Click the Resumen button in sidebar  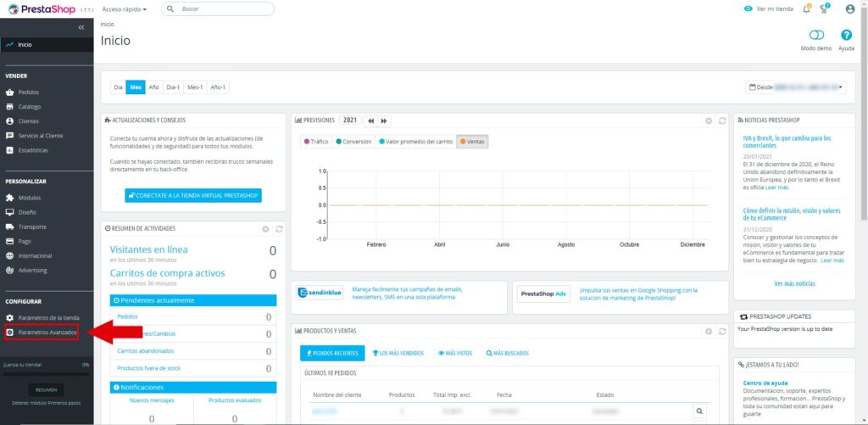coord(46,389)
